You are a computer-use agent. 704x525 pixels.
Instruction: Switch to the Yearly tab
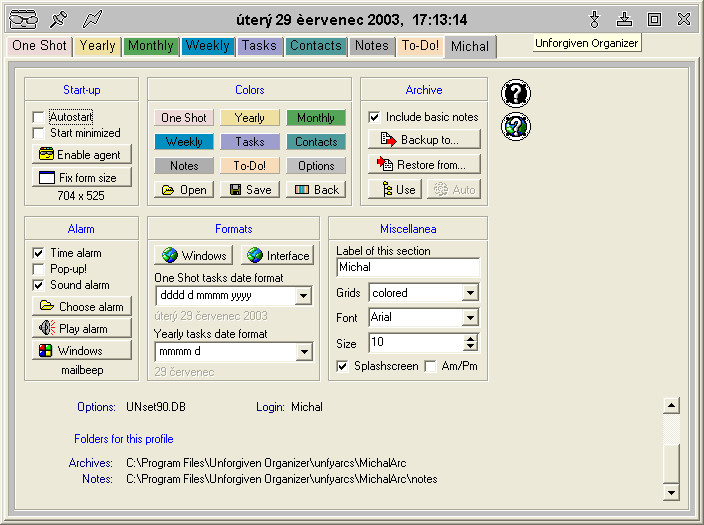[x=97, y=46]
